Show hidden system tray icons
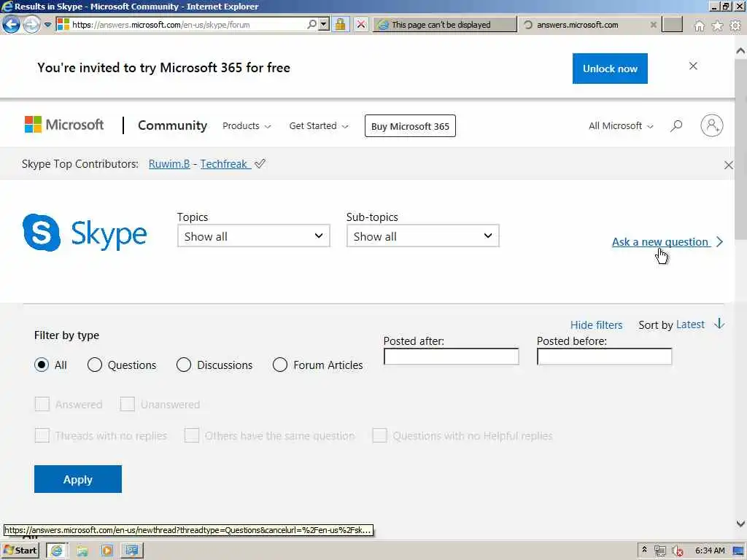This screenshot has width=747, height=560. [x=644, y=551]
